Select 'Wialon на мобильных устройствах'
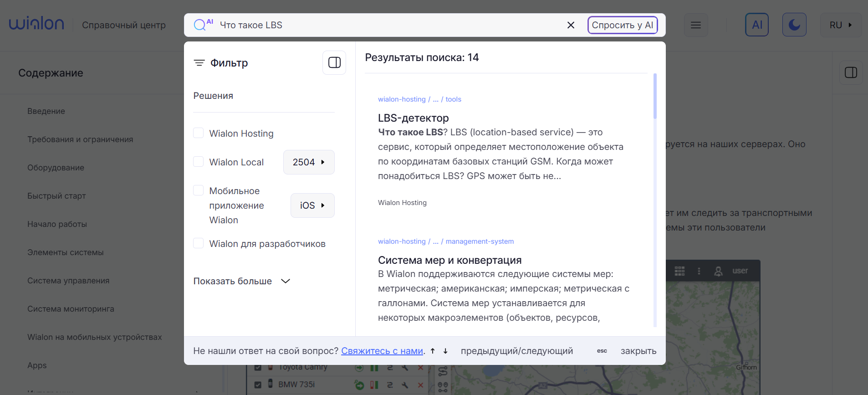This screenshot has height=395, width=868. [95, 337]
